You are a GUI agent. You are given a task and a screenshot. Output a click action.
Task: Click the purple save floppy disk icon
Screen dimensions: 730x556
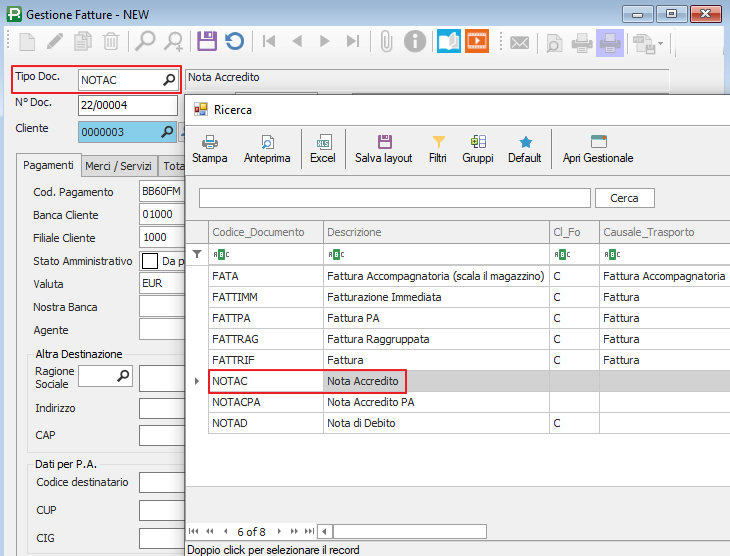(x=206, y=42)
